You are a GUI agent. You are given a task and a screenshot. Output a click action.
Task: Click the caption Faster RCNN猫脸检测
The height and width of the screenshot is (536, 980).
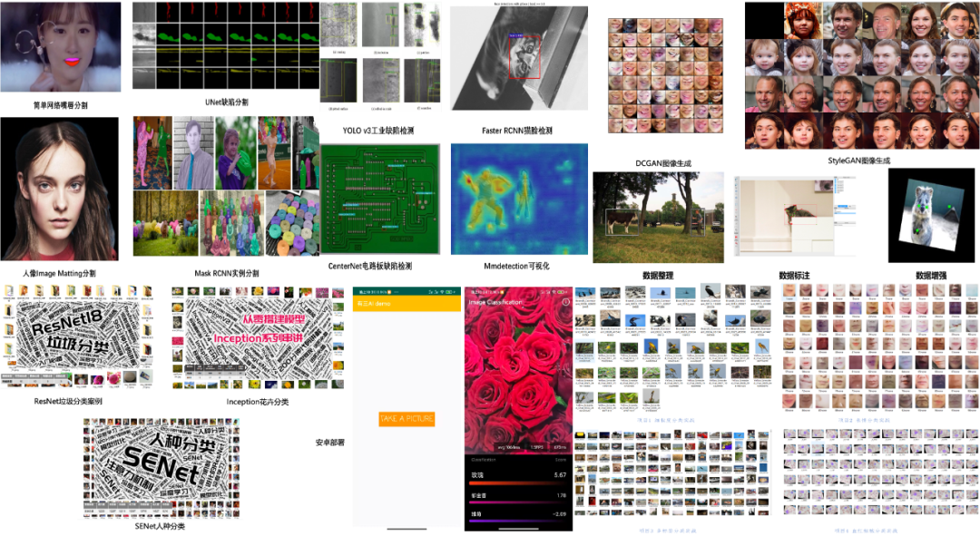pos(517,131)
